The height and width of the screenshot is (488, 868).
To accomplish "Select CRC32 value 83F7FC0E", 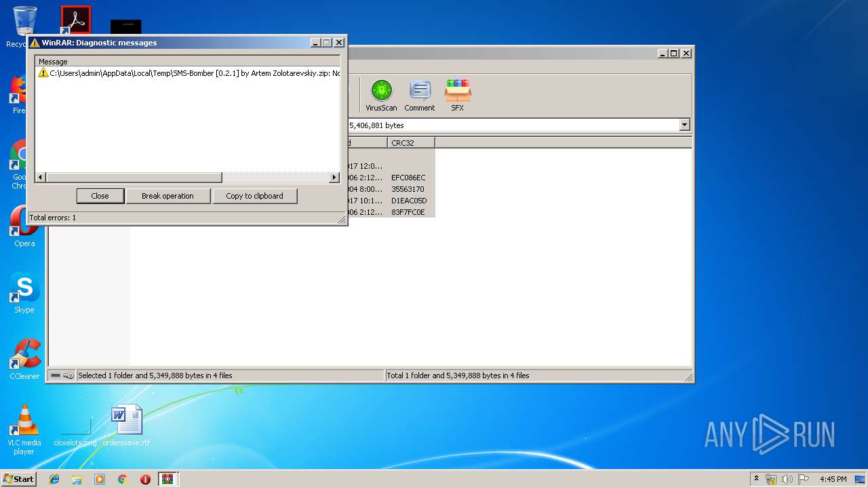I will (408, 212).
